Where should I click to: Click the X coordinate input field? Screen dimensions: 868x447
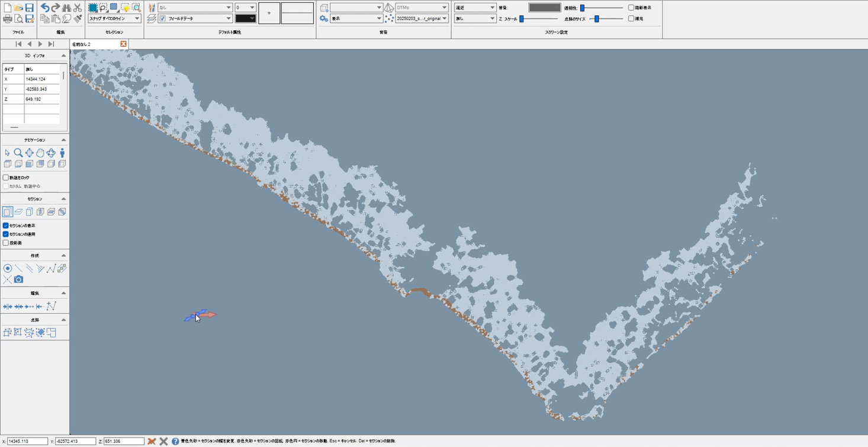27,441
